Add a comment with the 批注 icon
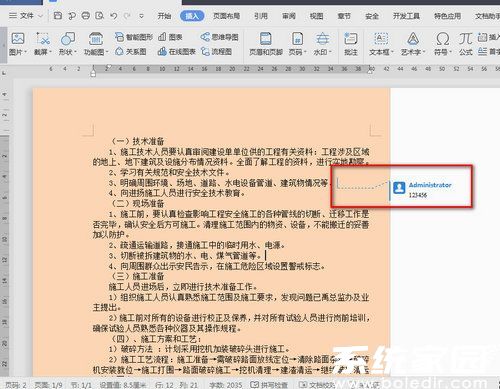The image size is (500, 389). coord(351,44)
